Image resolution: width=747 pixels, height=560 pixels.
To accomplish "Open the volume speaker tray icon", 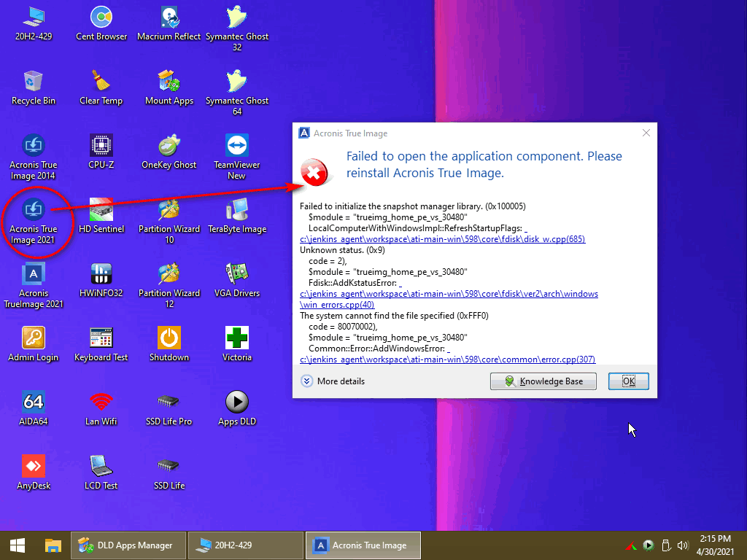I will [x=683, y=545].
